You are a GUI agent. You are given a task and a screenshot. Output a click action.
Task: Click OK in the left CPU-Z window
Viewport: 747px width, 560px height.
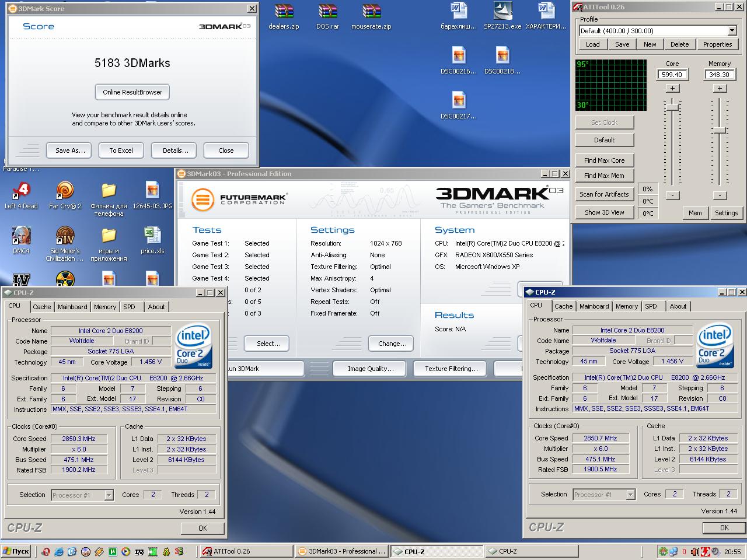[x=203, y=528]
